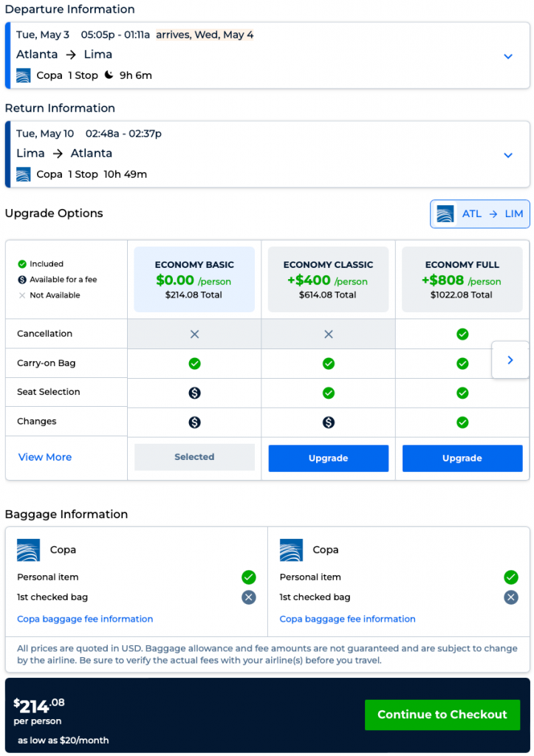Upgrade to Economy Full
534x756 pixels.
(x=462, y=458)
